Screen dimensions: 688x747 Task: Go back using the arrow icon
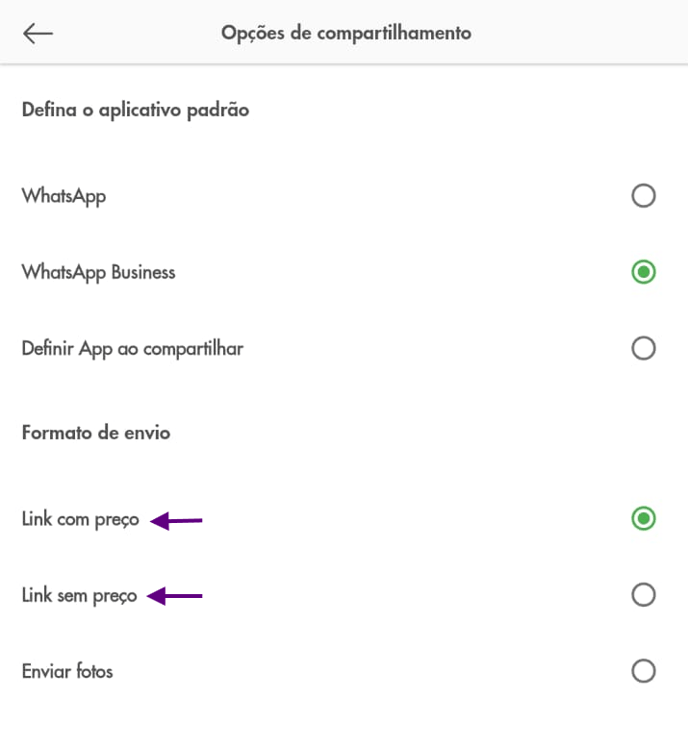(38, 33)
